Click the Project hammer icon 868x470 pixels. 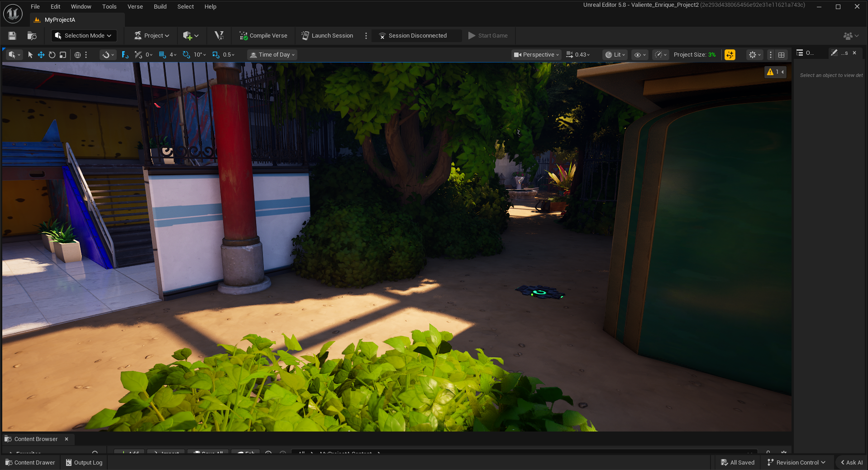[x=138, y=36]
